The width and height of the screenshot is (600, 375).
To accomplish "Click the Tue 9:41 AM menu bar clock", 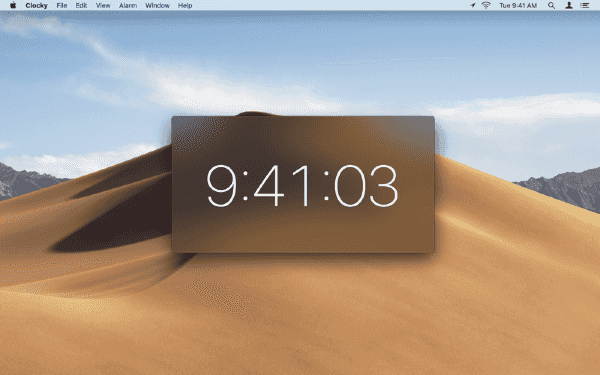I will pyautogui.click(x=518, y=5).
